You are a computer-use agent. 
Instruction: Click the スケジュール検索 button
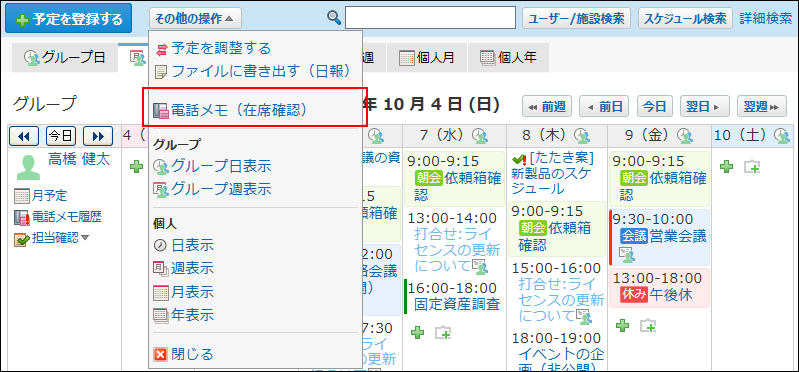tap(685, 18)
